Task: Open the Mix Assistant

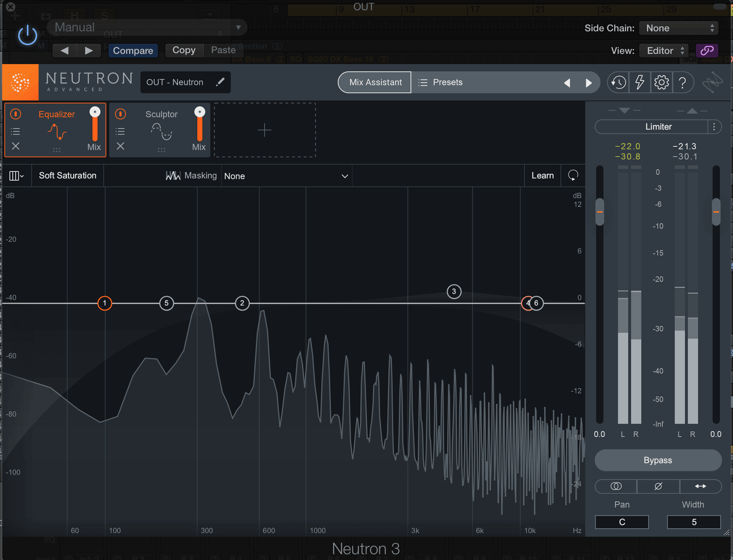Action: [375, 82]
